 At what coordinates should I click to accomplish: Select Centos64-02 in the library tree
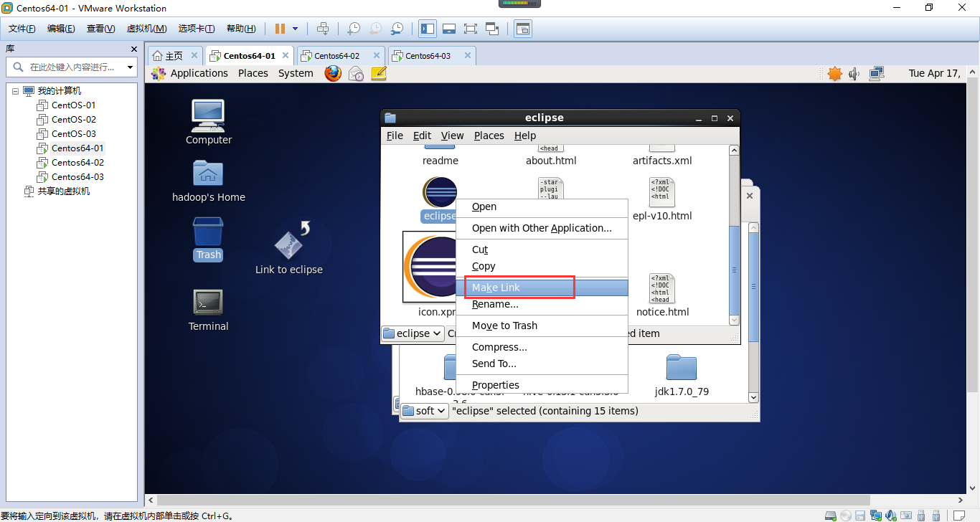[x=77, y=163]
